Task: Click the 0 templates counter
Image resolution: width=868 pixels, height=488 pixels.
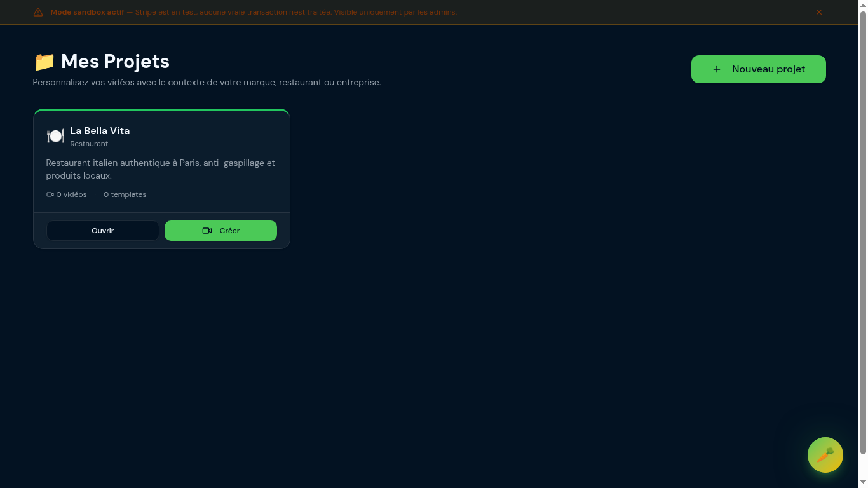Action: tap(125, 194)
